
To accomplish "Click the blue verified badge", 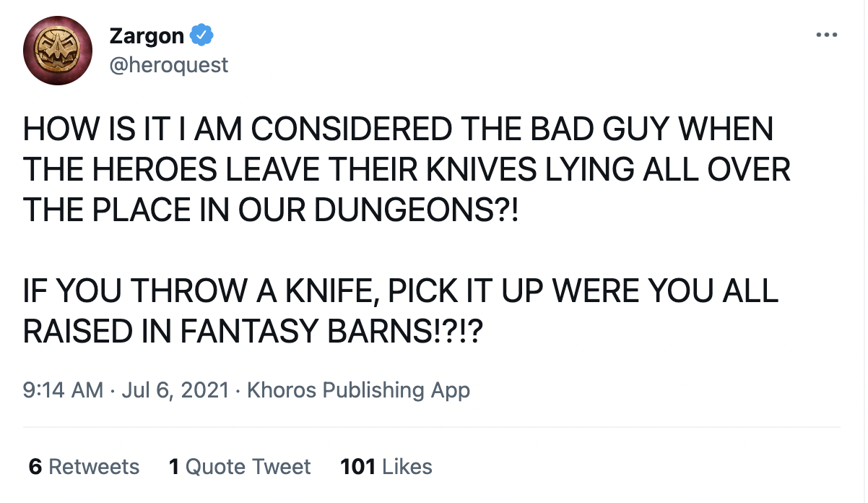I will point(201,34).
